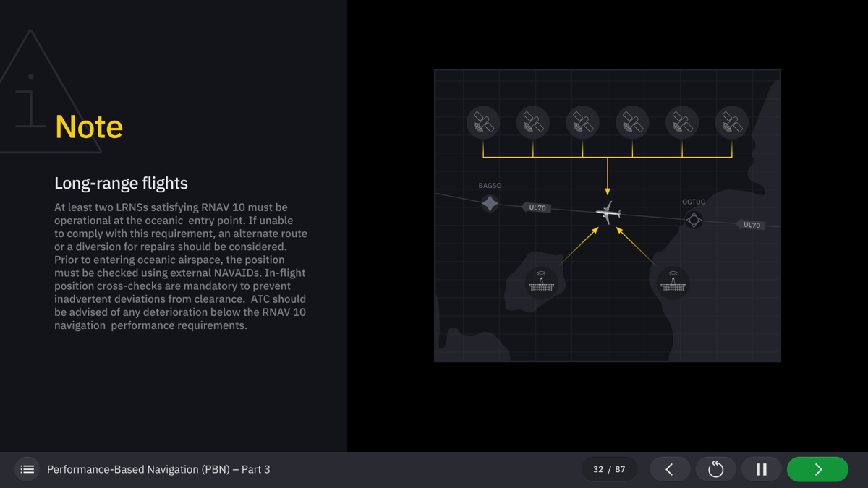Click the BAGSO waypoint star symbol

(490, 203)
